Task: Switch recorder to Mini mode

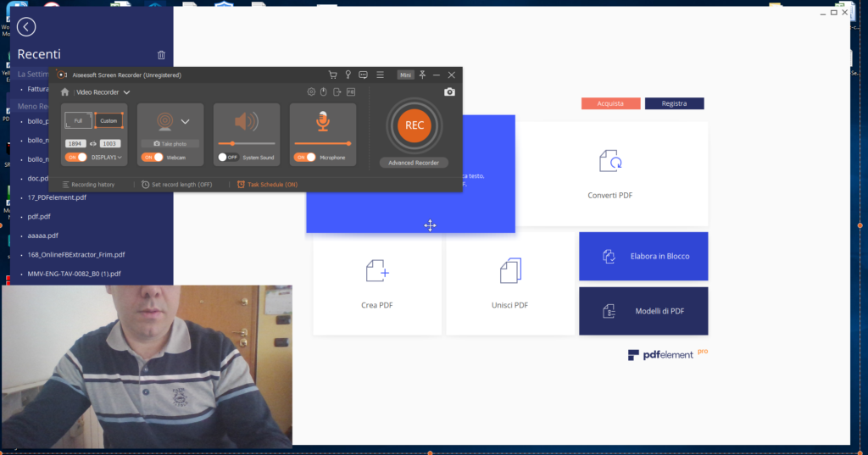Action: pyautogui.click(x=405, y=75)
